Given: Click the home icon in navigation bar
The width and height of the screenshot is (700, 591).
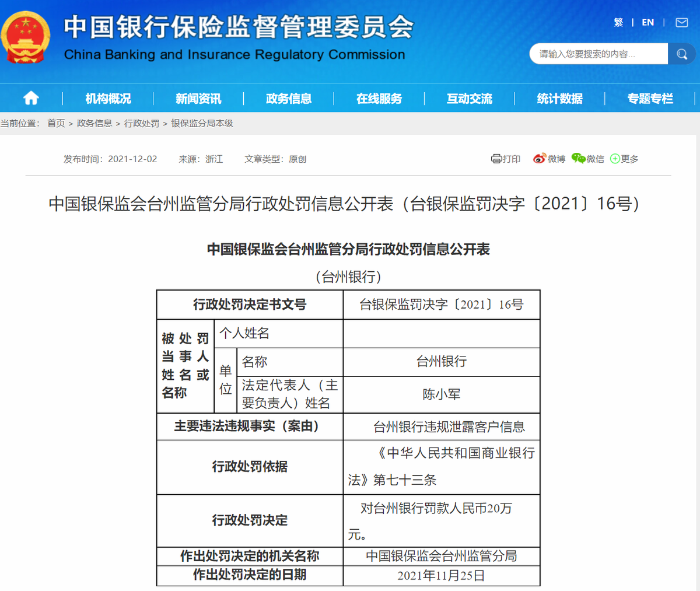Looking at the screenshot, I should (x=31, y=98).
